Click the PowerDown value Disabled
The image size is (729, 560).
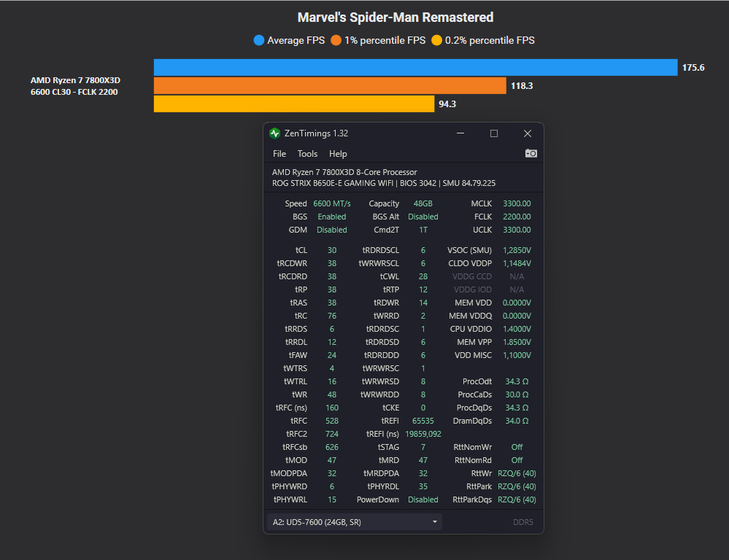coord(423,499)
